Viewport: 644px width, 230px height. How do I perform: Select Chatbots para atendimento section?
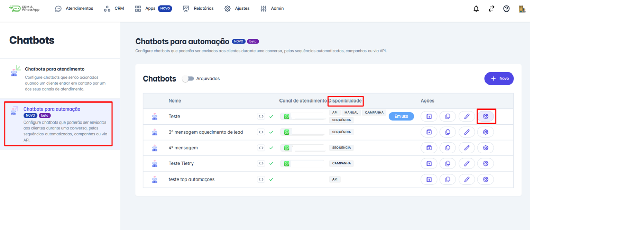tap(55, 69)
